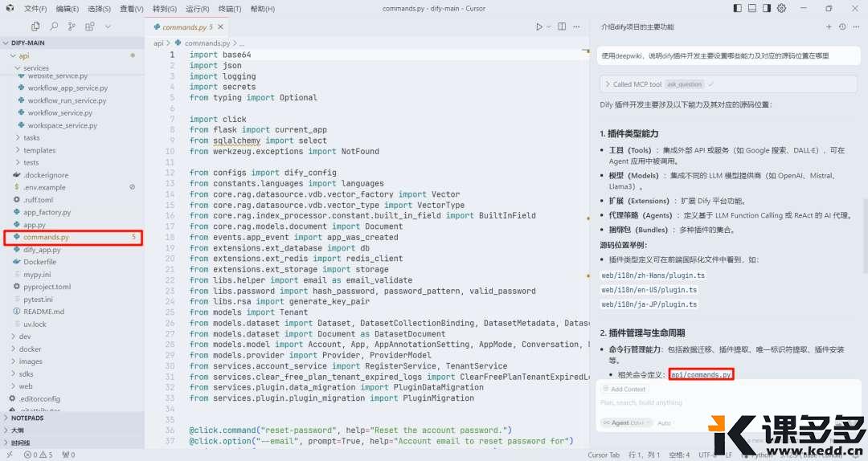Open the 选择(S) menu

[99, 9]
